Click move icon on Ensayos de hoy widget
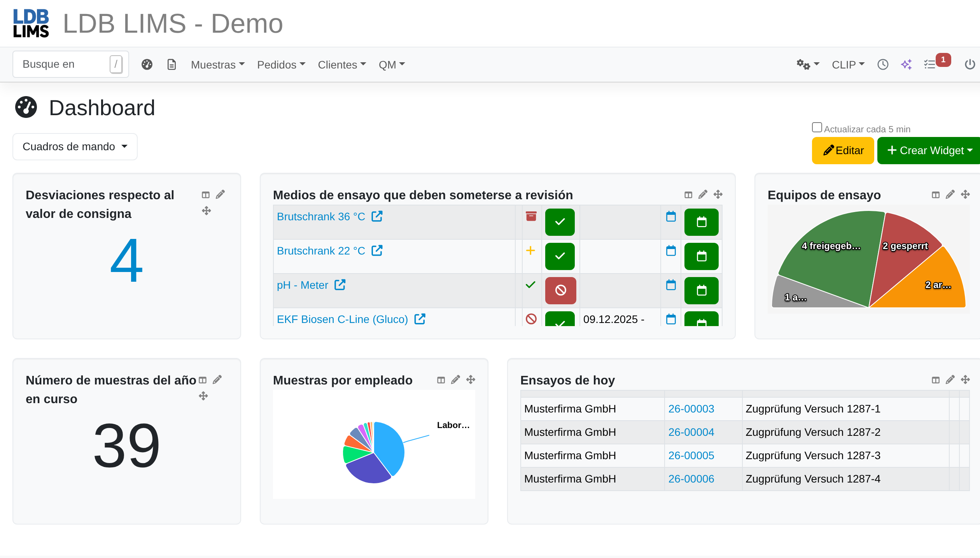Screen dimensions: 980x558 click(965, 380)
